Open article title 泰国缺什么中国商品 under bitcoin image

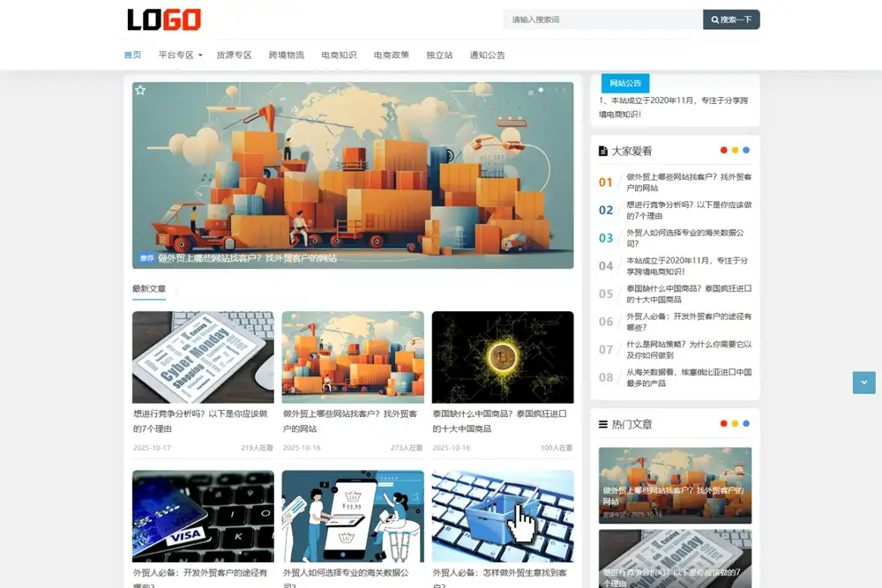500,421
